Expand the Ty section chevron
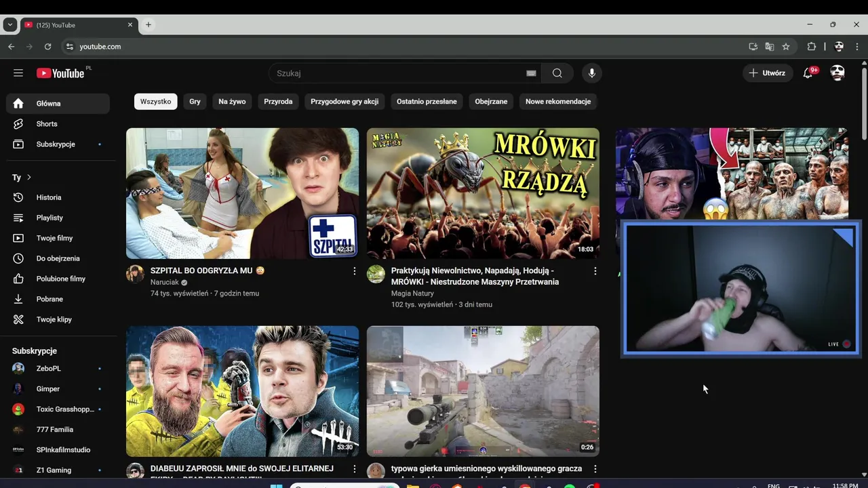The width and height of the screenshot is (868, 488). pyautogui.click(x=28, y=178)
